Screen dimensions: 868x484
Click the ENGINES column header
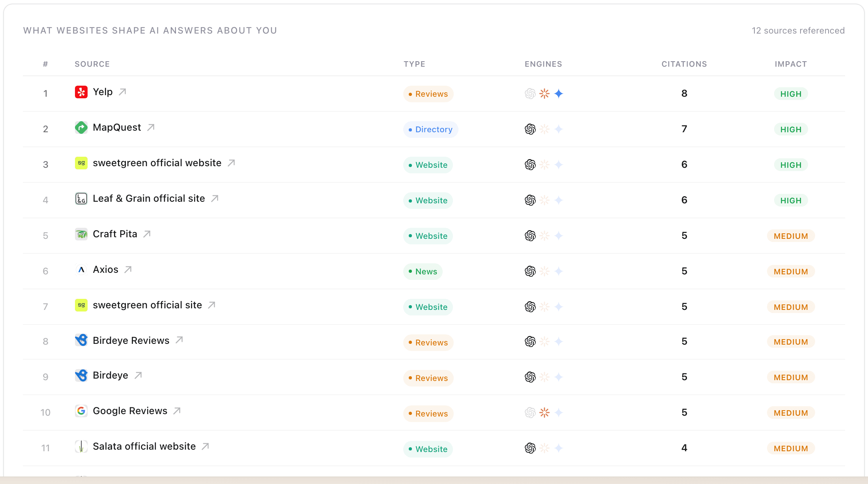click(x=543, y=64)
